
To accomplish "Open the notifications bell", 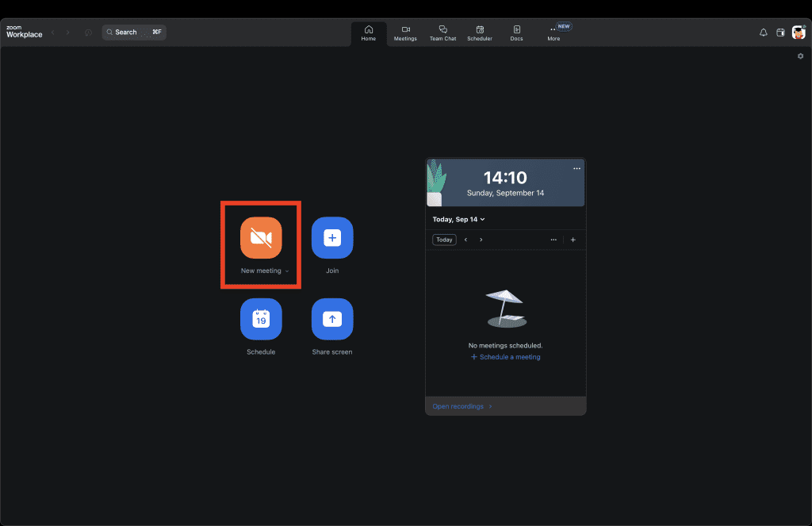I will pyautogui.click(x=763, y=32).
